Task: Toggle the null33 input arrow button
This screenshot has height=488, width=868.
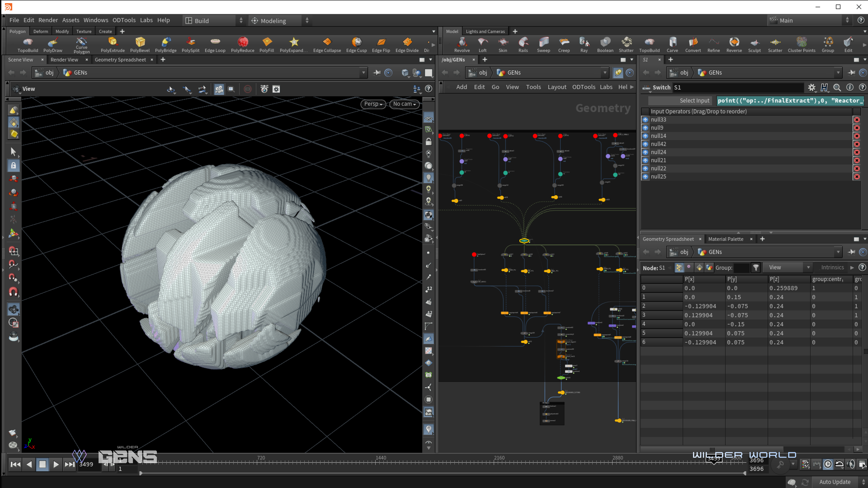Action: coord(645,120)
